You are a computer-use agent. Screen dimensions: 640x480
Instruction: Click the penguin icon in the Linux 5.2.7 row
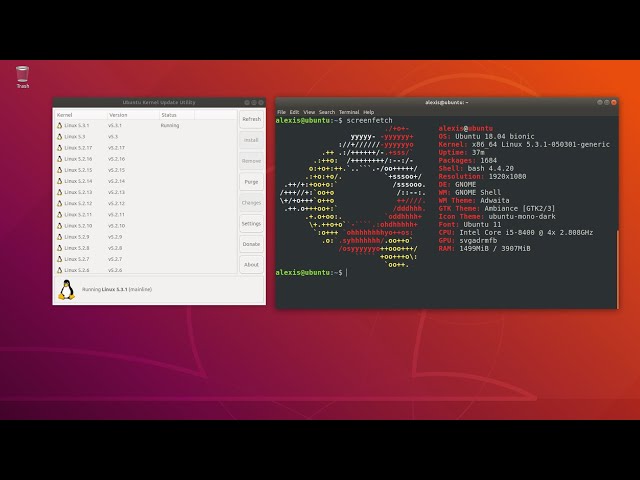(x=60, y=259)
